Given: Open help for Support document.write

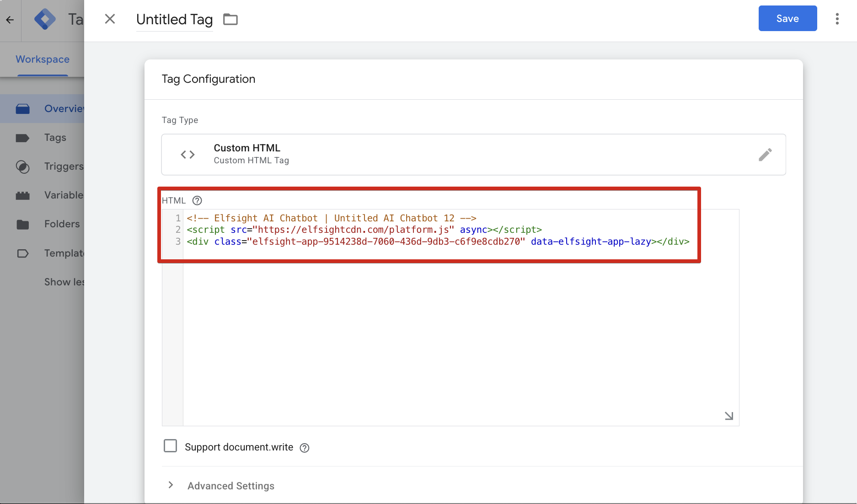Looking at the screenshot, I should click(305, 448).
